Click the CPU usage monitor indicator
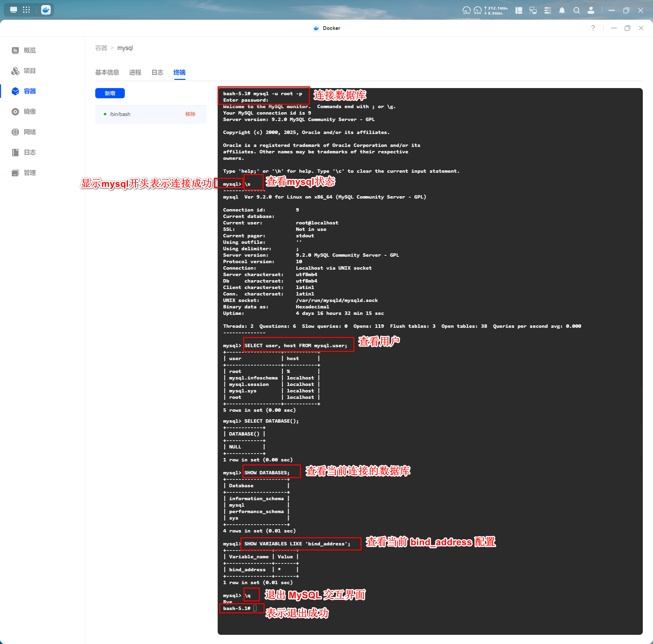This screenshot has height=644, width=653. 466,11
